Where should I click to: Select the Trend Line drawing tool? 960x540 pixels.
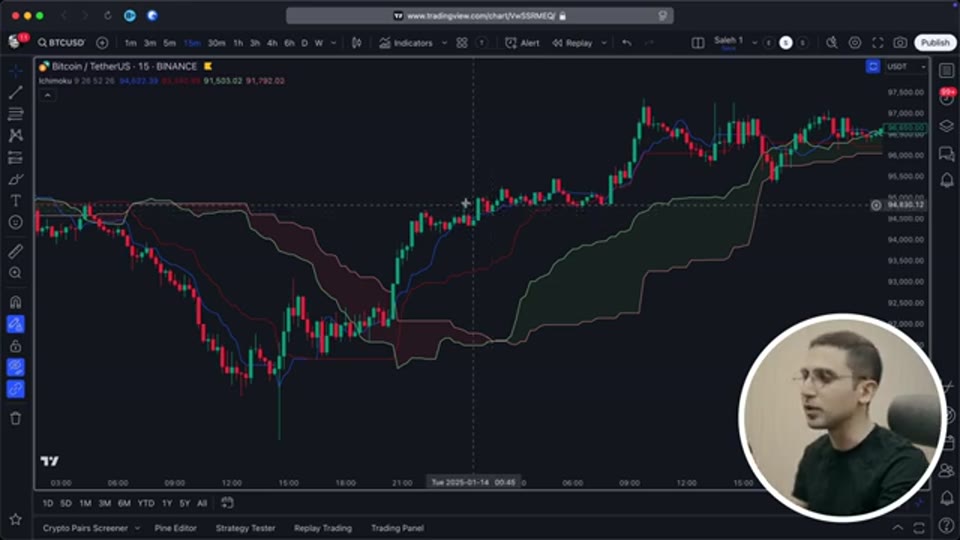(15, 92)
